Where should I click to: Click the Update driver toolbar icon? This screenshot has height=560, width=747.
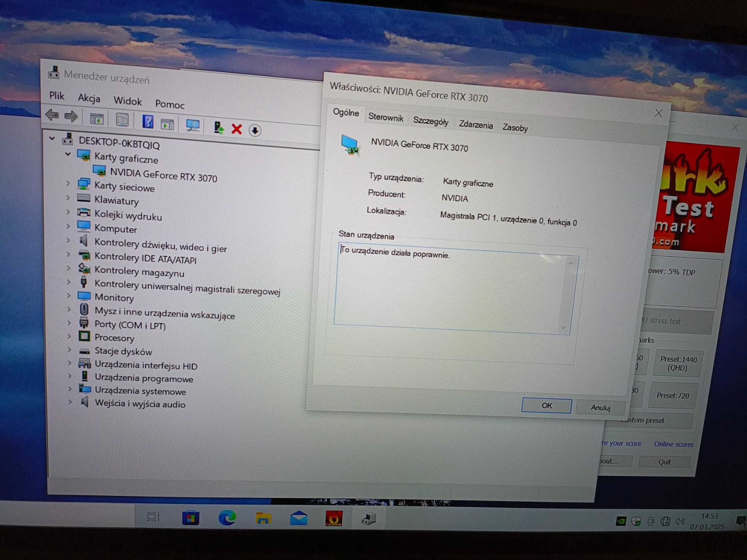point(218,128)
